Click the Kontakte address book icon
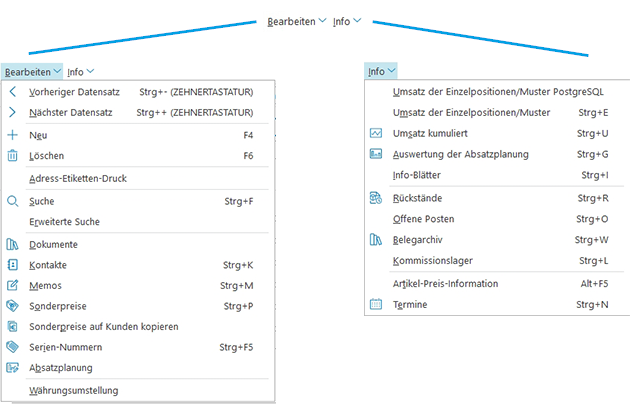The height and width of the screenshot is (404, 630). [13, 265]
